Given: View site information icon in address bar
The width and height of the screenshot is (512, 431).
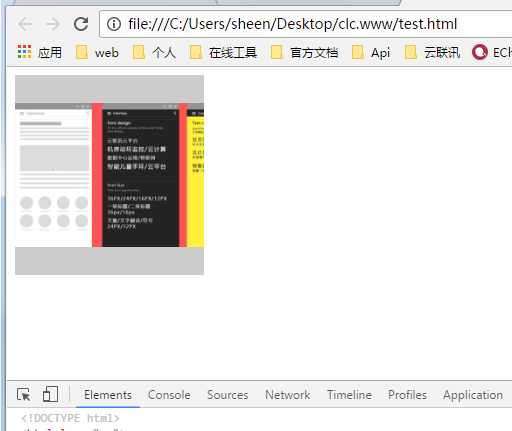Looking at the screenshot, I should pos(114,24).
